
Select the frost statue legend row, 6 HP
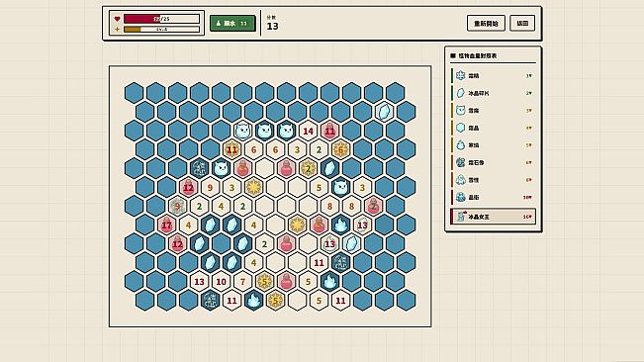[x=494, y=162]
